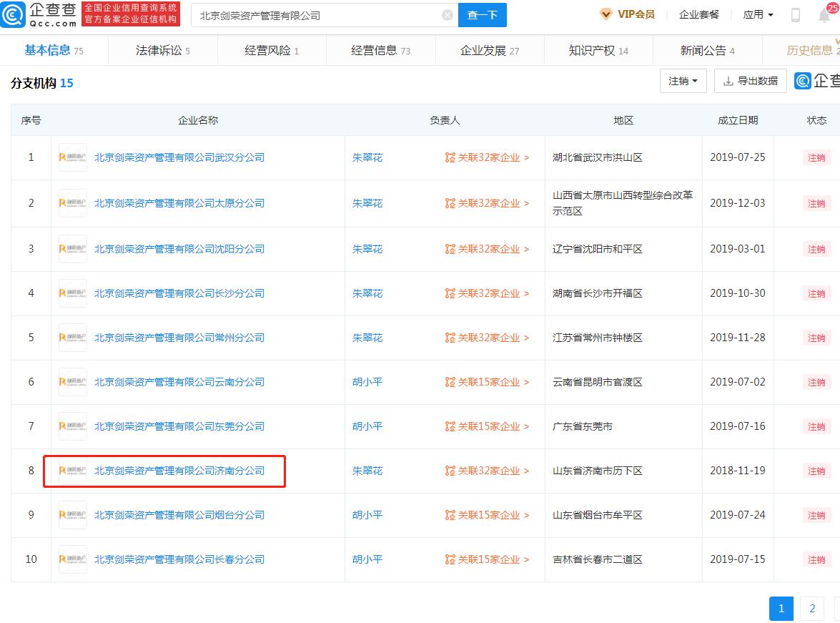Switch to the 经营风险 tab
Viewport: 840px width, 623px height.
click(x=272, y=50)
